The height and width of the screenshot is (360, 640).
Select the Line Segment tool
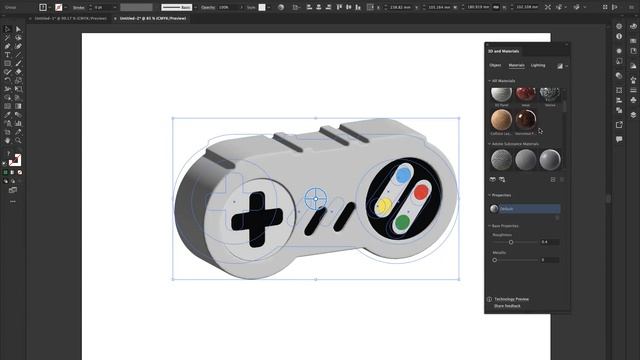coord(18,55)
